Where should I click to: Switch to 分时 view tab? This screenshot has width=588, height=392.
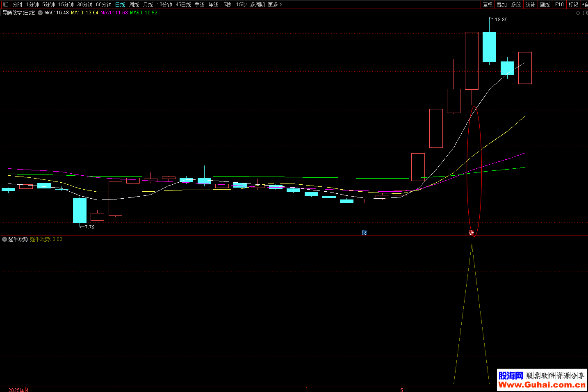18,5
